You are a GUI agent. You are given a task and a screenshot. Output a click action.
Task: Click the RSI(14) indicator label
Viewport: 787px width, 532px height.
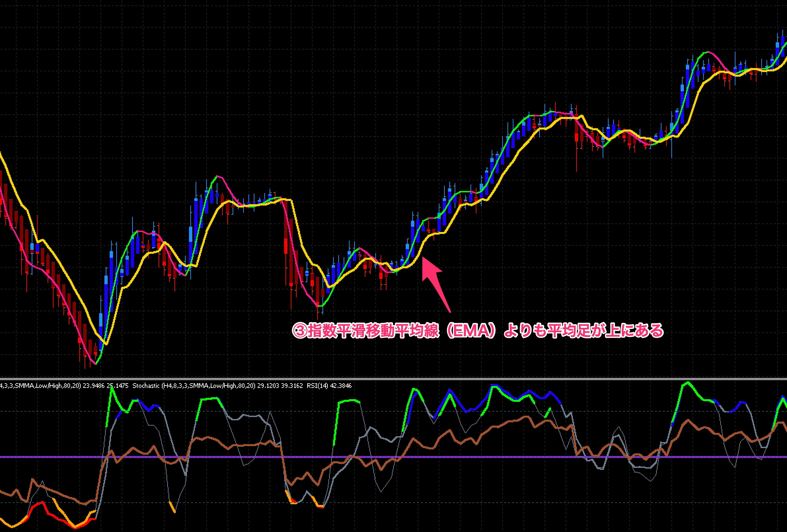[317, 386]
